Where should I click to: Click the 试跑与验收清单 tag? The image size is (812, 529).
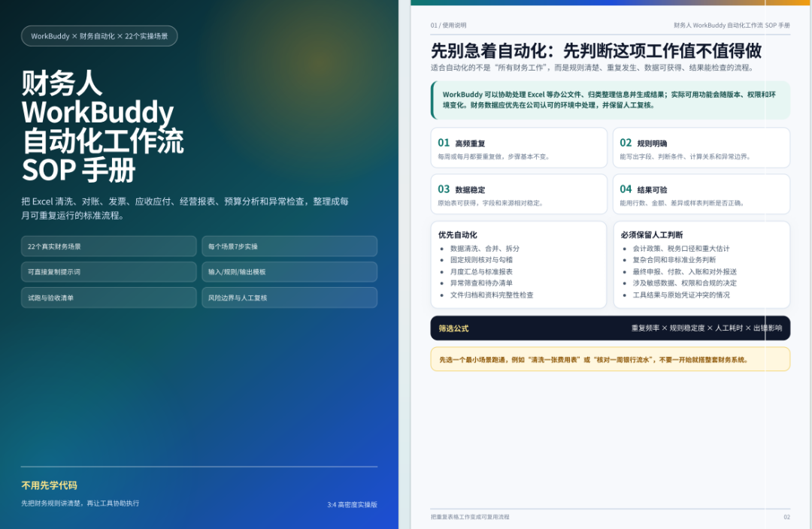(x=109, y=298)
